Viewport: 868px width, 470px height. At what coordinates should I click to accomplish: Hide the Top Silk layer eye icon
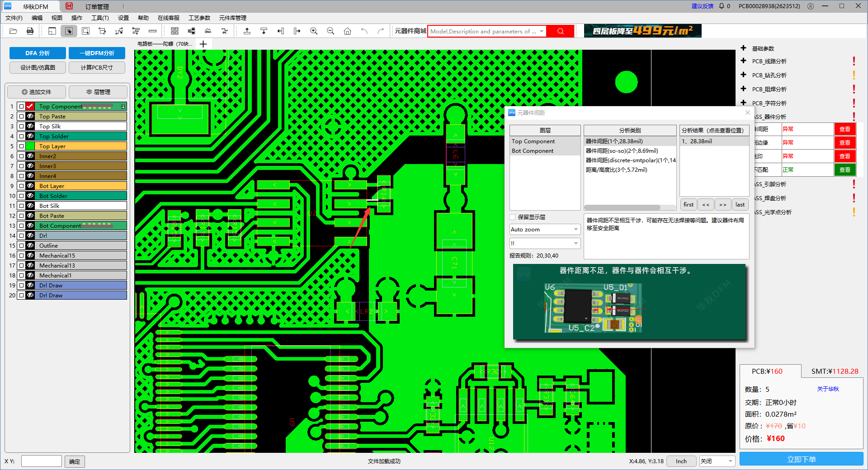[30, 127]
